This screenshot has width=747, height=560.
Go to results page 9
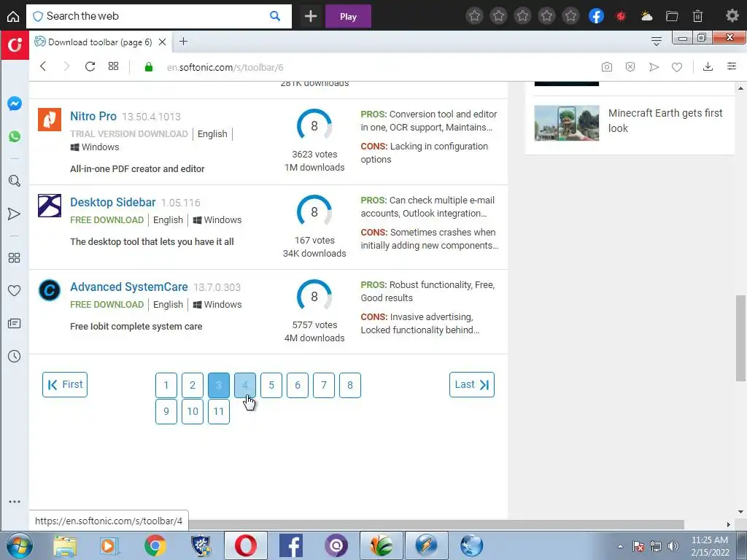[x=166, y=411]
